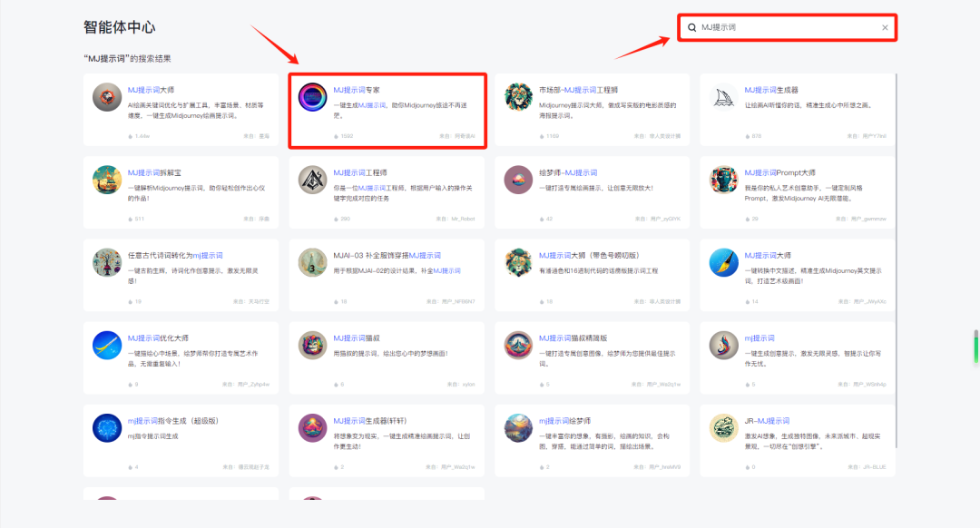Image resolution: width=980 pixels, height=528 pixels.
Task: Click the avatar of MJ提示词生成器(轩轩)
Action: [312, 428]
